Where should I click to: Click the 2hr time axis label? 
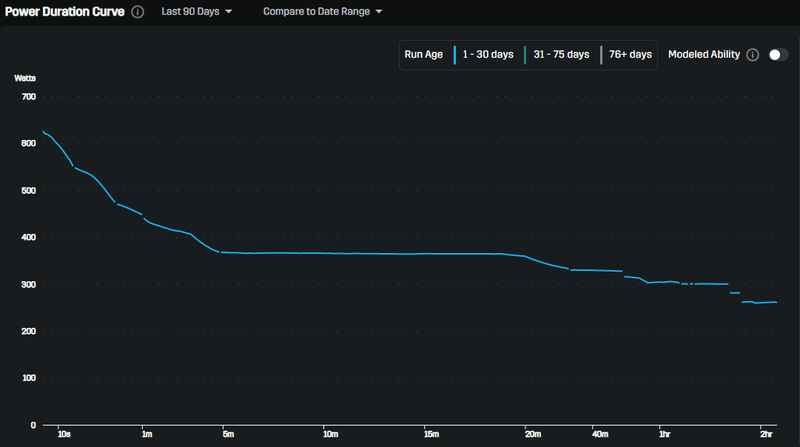[x=766, y=434]
